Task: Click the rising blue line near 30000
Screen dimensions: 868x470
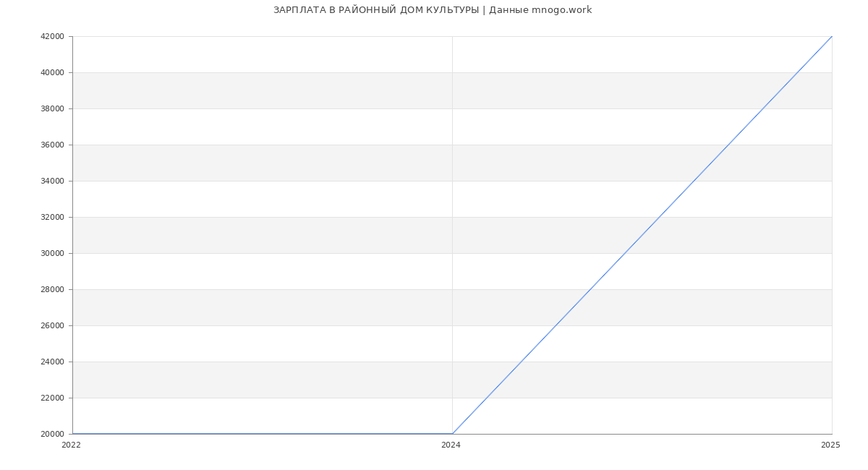Action: 625,253
